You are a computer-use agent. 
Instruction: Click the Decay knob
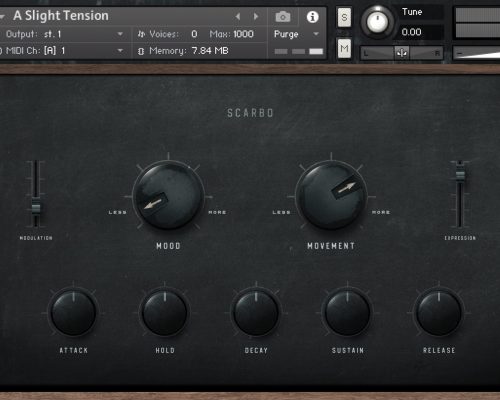coord(256,313)
